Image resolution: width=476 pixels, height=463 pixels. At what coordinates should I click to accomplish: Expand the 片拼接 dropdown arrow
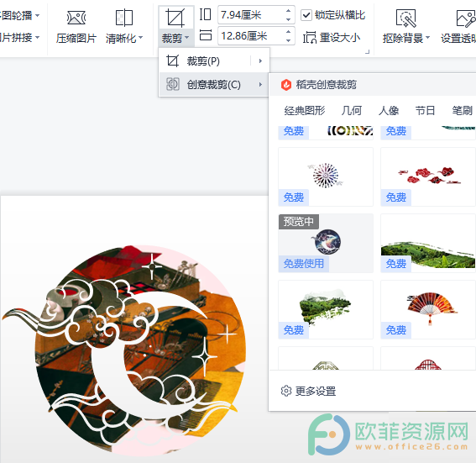click(x=37, y=37)
